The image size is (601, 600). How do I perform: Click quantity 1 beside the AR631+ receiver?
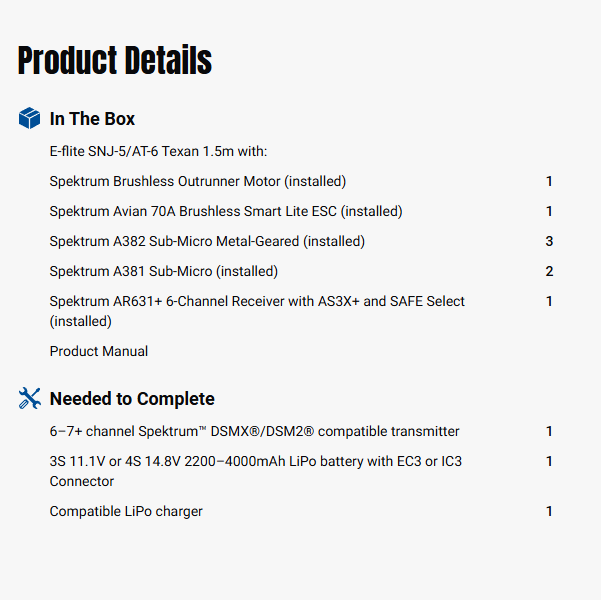click(549, 301)
